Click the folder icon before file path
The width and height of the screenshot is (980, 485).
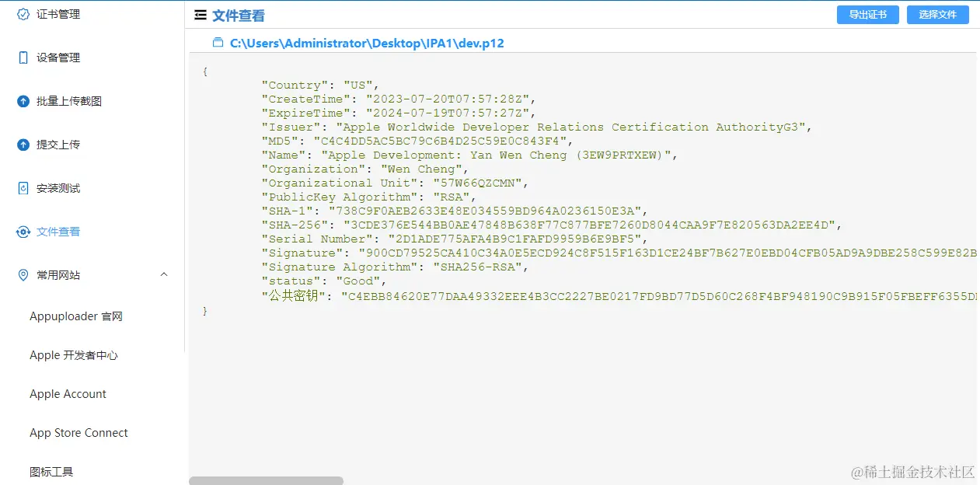(218, 43)
